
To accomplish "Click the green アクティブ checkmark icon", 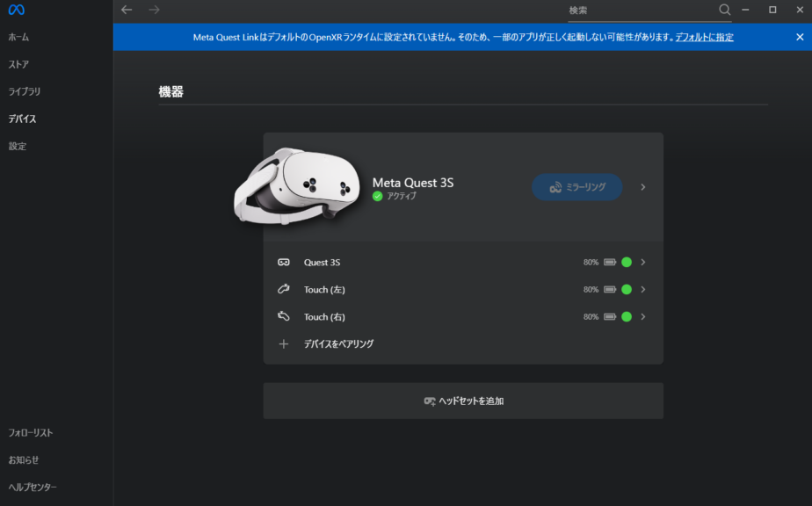I will (378, 196).
